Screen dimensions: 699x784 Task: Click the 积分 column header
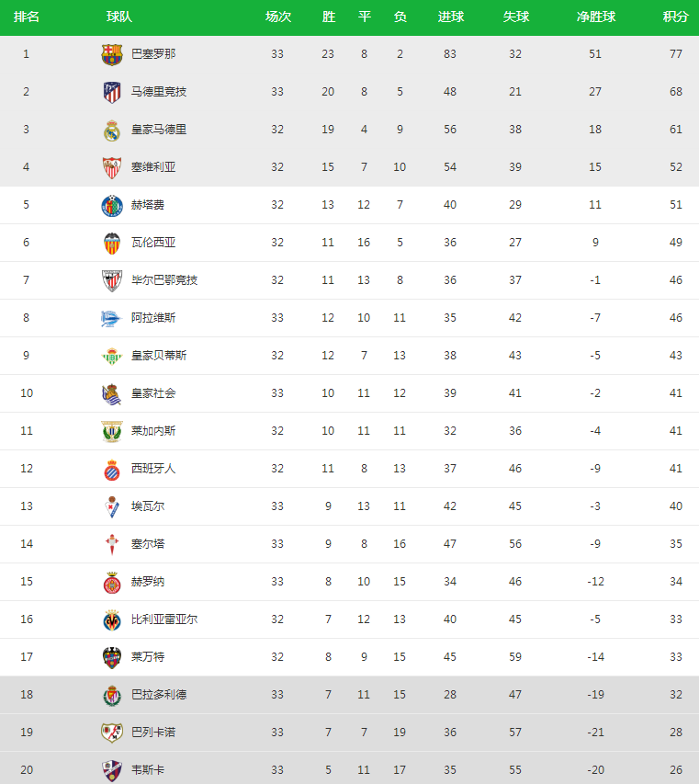(675, 17)
